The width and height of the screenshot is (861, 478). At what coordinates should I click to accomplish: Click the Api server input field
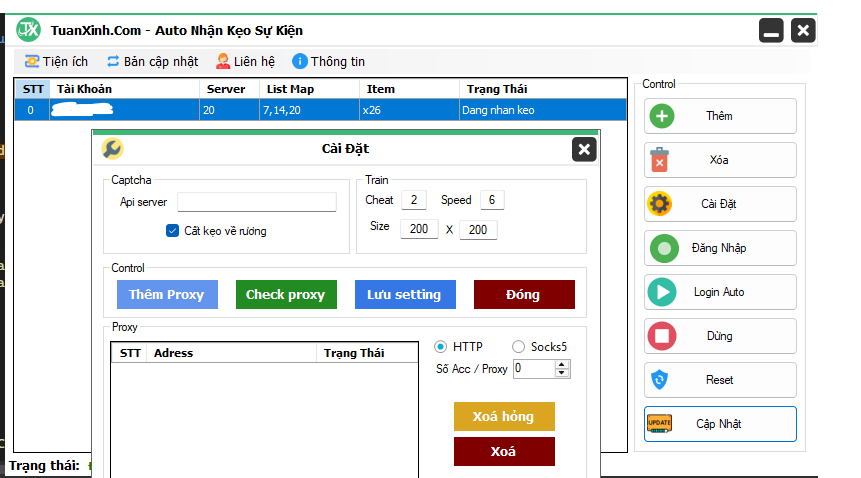point(257,202)
